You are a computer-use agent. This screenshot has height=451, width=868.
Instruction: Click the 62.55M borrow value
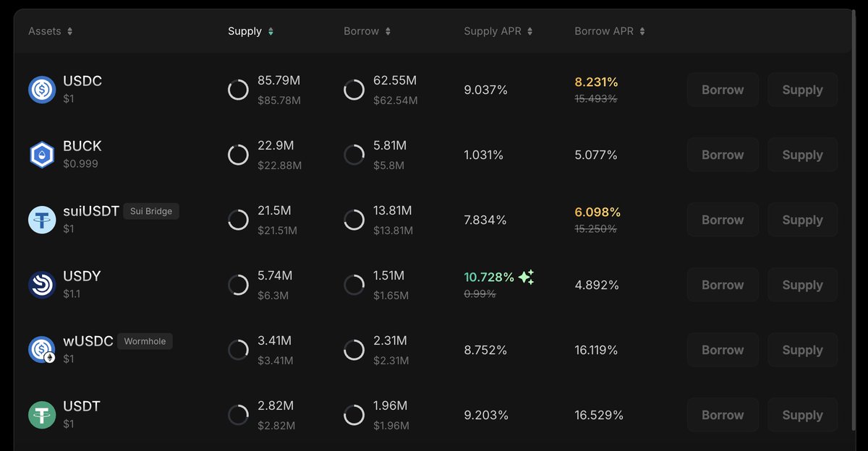click(395, 81)
